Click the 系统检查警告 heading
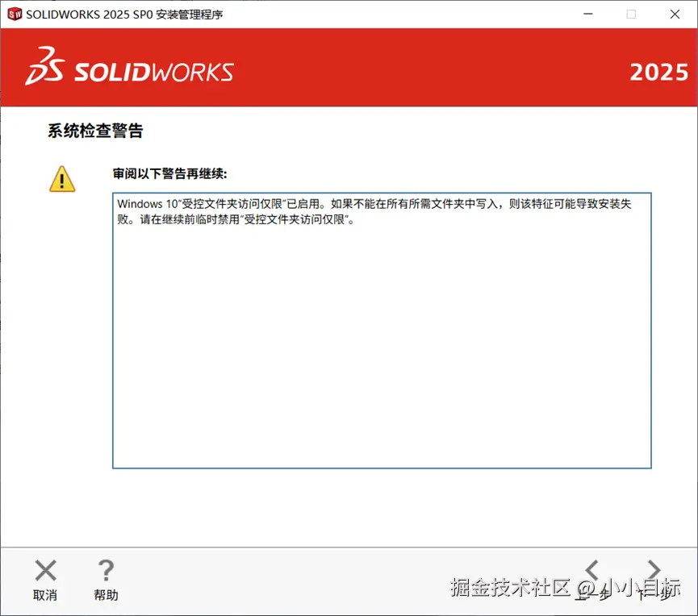 pyautogui.click(x=95, y=131)
